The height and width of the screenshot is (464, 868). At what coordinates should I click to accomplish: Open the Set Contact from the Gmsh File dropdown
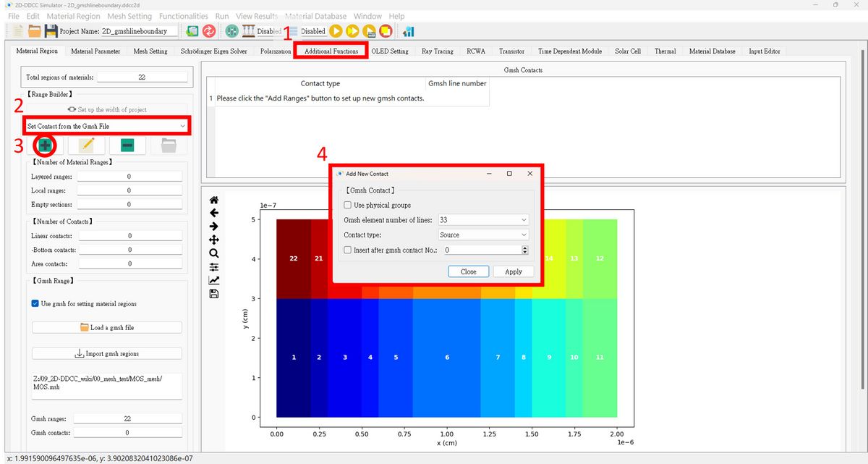pyautogui.click(x=106, y=126)
